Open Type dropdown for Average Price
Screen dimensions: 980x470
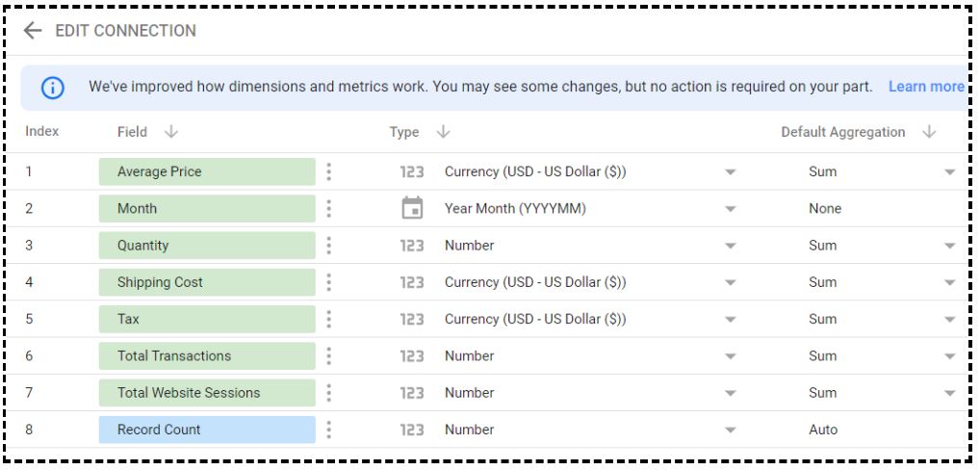[730, 172]
